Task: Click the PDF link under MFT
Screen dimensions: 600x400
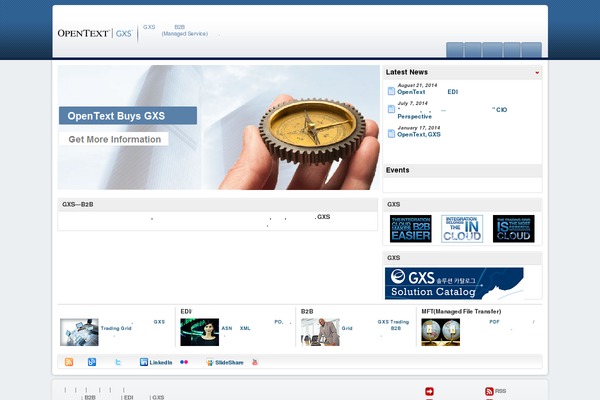Action: pyautogui.click(x=494, y=322)
